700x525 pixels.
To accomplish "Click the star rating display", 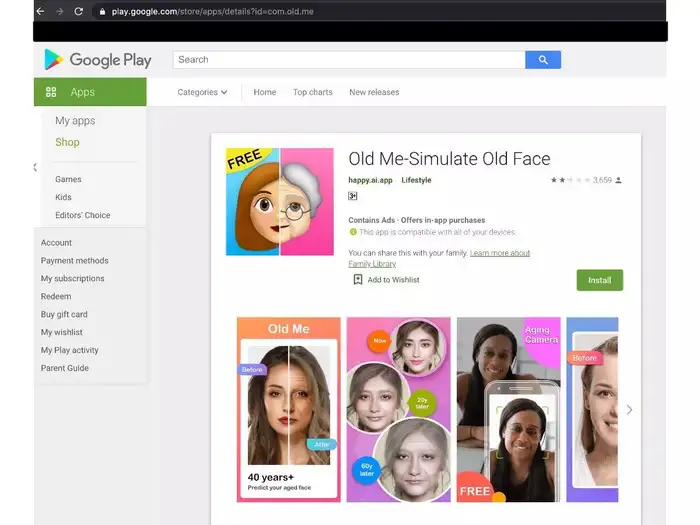I will click(569, 180).
